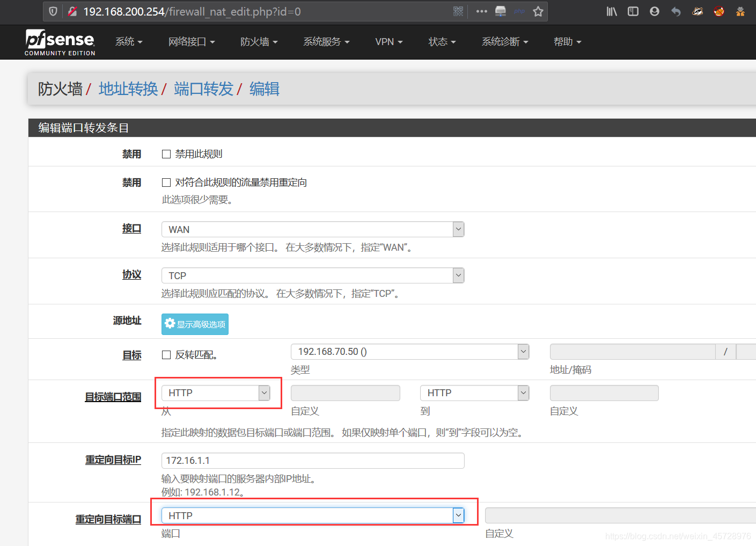The image size is (756, 546).
Task: Click the 重定向目标端口 field label
Action: [x=108, y=520]
